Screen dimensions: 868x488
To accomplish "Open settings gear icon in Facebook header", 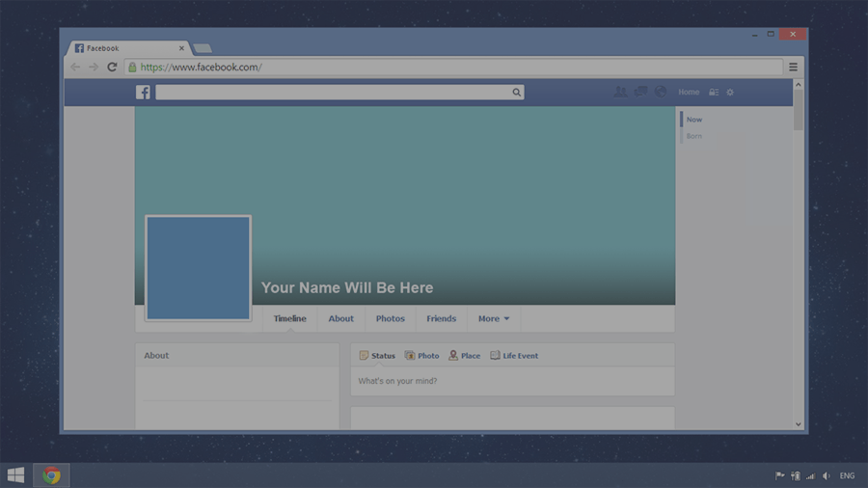I will 730,93.
